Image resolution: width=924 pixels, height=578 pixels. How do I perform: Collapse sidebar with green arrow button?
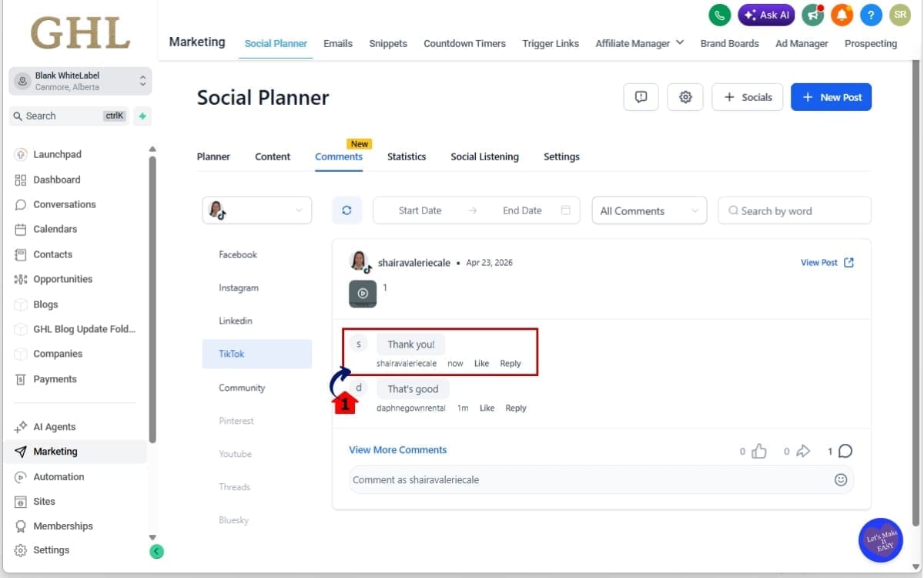click(156, 551)
